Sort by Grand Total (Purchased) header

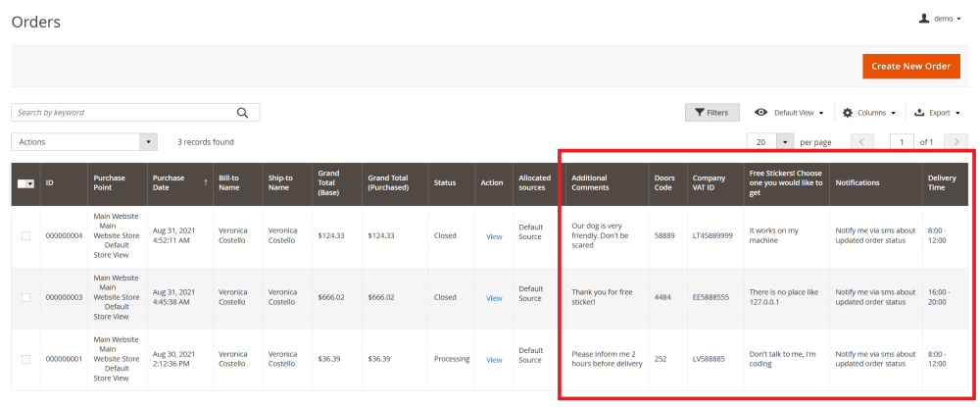pos(395,183)
